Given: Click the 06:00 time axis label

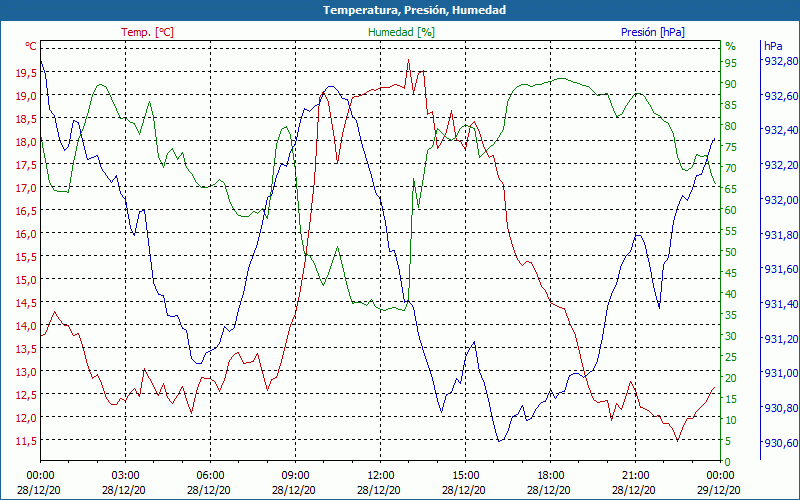Looking at the screenshot, I should [210, 476].
